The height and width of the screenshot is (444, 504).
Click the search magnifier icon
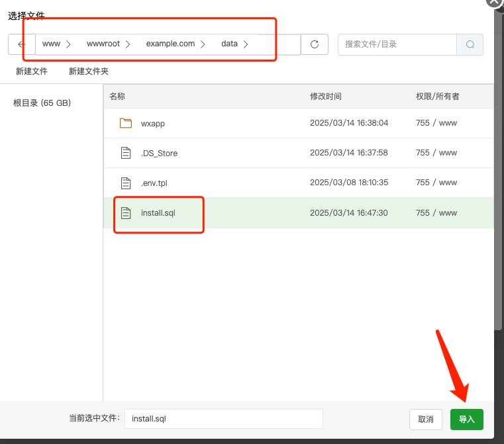tap(470, 44)
